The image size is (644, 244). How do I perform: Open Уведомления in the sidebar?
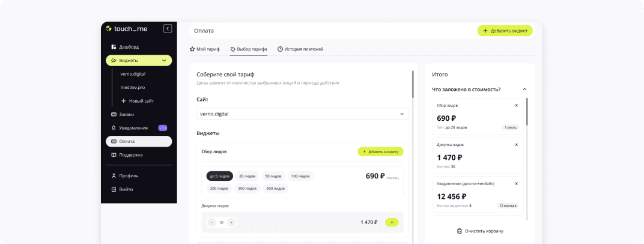click(139, 128)
